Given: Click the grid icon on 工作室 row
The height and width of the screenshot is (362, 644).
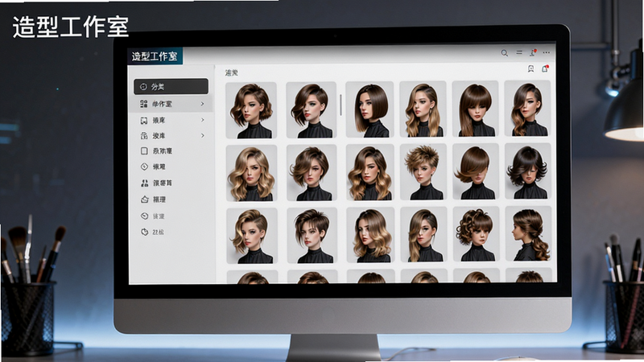Looking at the screenshot, I should coord(144,104).
